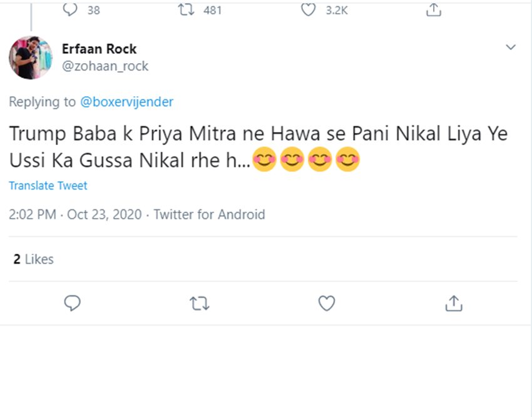532x417 pixels.
Task: Open the tweet timestamp 2:02 PM link
Action: pyautogui.click(x=33, y=214)
